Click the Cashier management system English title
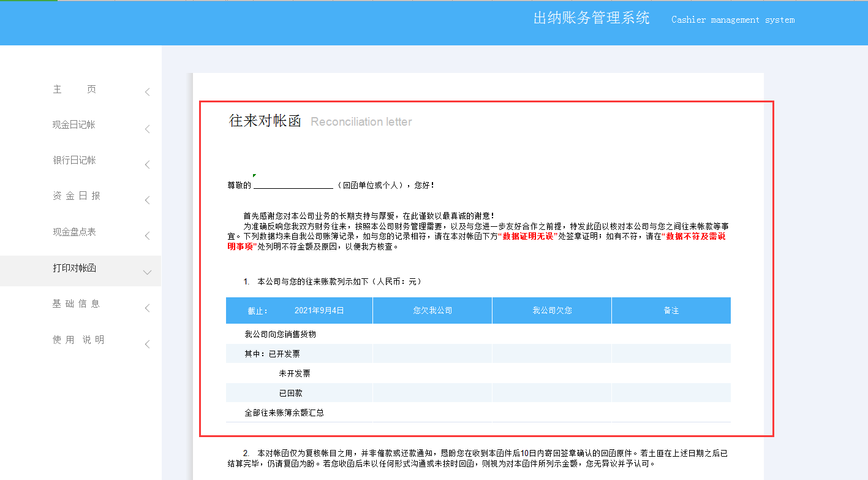Image resolution: width=868 pixels, height=480 pixels. pyautogui.click(x=733, y=19)
